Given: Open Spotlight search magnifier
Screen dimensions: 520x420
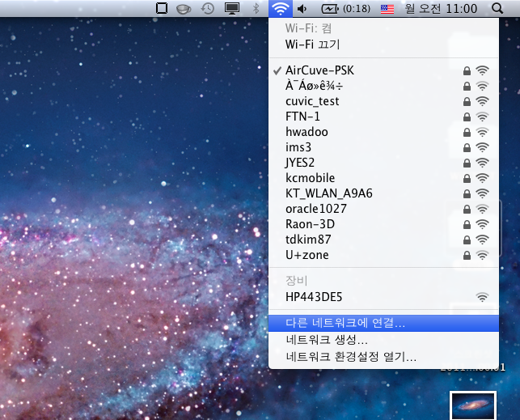Looking at the screenshot, I should [497, 9].
